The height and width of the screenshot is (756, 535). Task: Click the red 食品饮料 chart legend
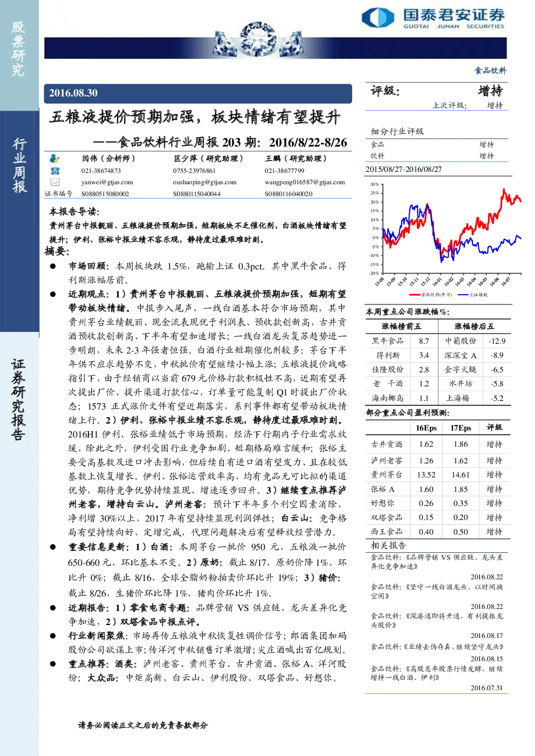coord(430,295)
